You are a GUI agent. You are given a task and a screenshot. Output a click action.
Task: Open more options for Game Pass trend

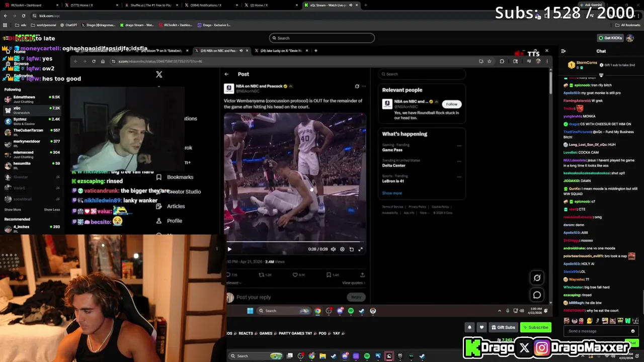(x=459, y=146)
